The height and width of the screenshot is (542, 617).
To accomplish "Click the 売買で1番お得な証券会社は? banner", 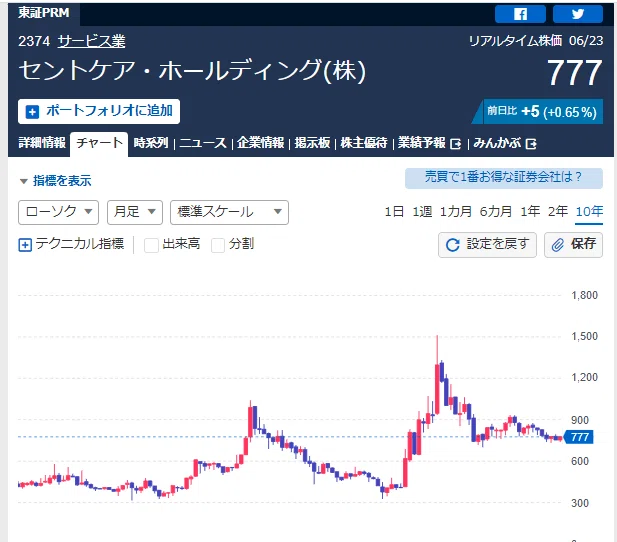I will [504, 178].
